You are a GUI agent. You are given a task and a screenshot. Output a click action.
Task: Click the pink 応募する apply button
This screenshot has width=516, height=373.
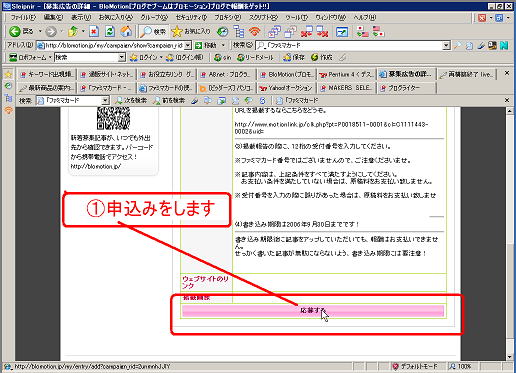[x=313, y=310]
